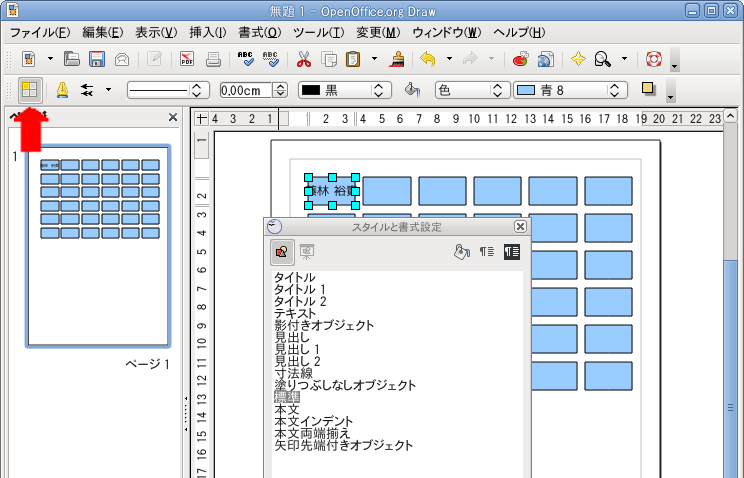Toggle the Shadow button in toolbar
The height and width of the screenshot is (478, 744).
click(x=648, y=90)
